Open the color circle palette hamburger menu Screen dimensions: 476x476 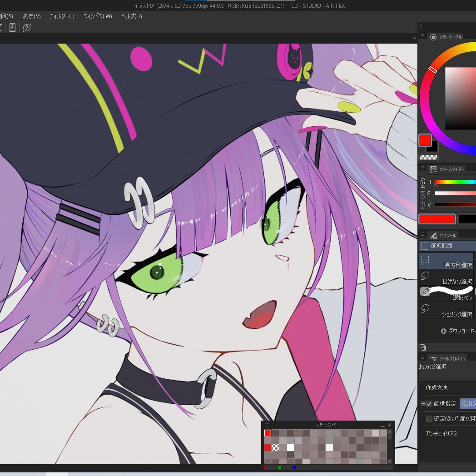point(422,36)
